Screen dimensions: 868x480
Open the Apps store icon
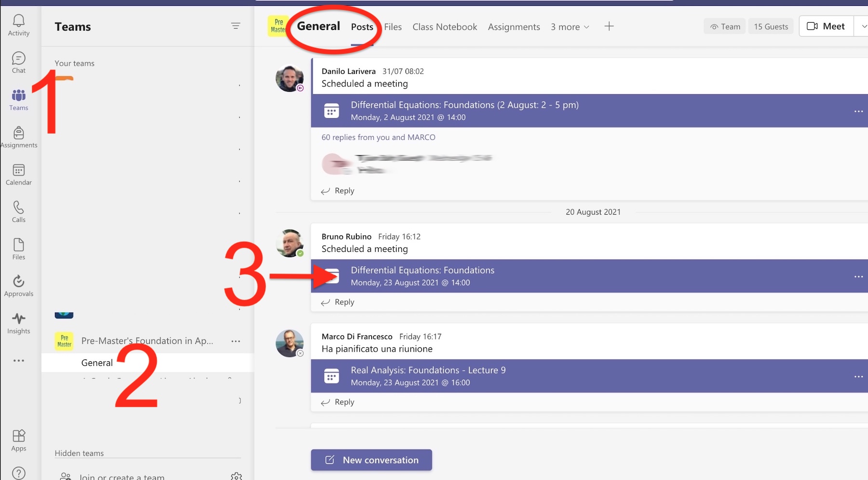click(18, 440)
